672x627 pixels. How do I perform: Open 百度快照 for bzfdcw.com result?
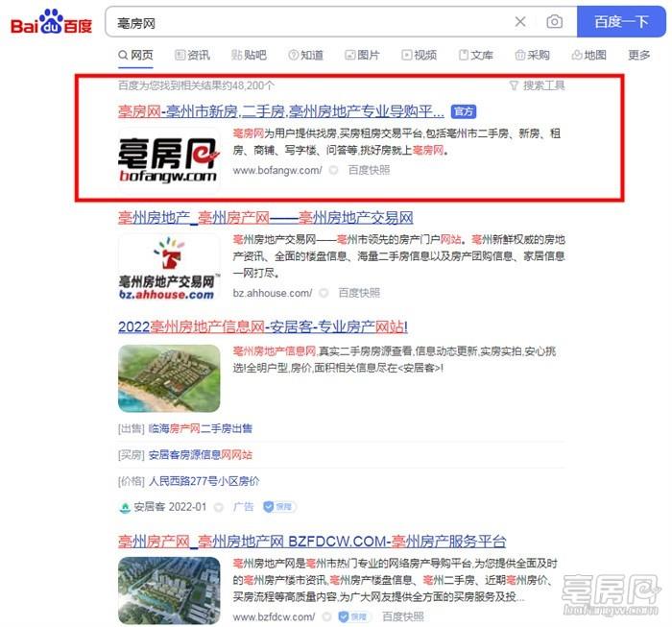(403, 617)
